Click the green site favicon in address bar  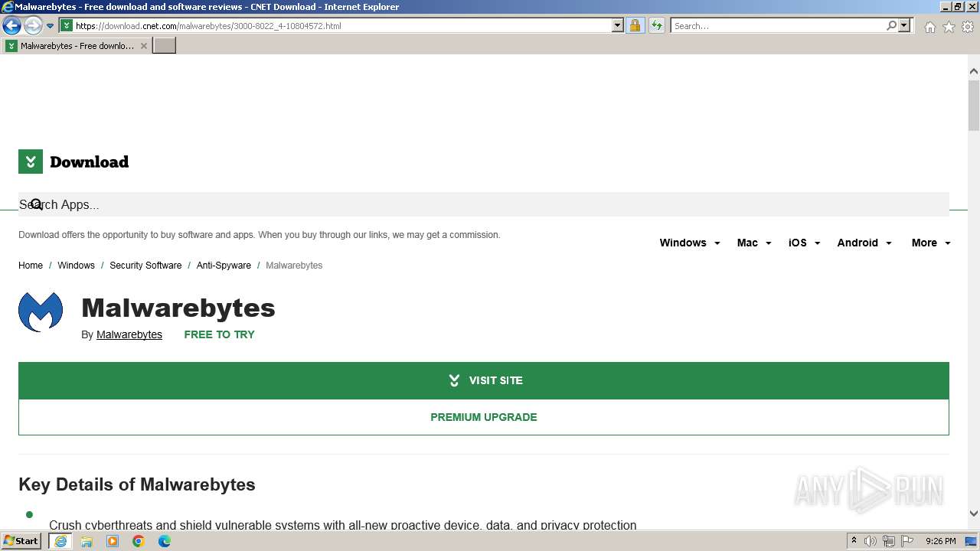(67, 25)
